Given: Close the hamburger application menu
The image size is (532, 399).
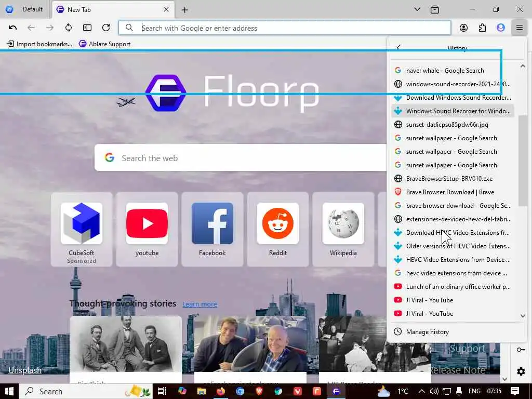Looking at the screenshot, I should 520,28.
